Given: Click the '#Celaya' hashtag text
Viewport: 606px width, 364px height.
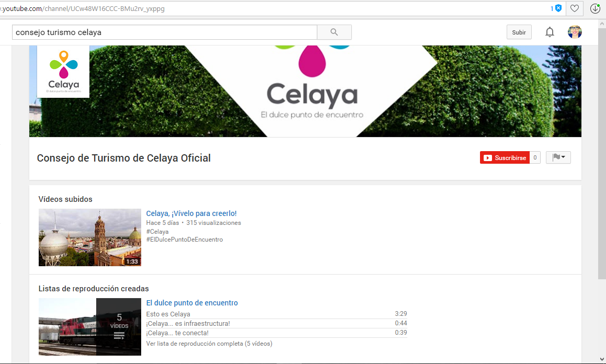Looking at the screenshot, I should (x=157, y=232).
